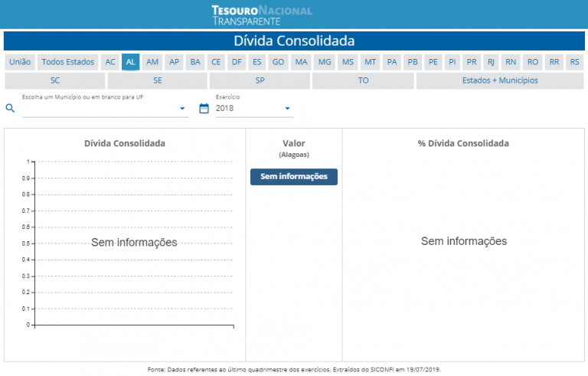
Task: Pick the DF state button
Action: 237,62
